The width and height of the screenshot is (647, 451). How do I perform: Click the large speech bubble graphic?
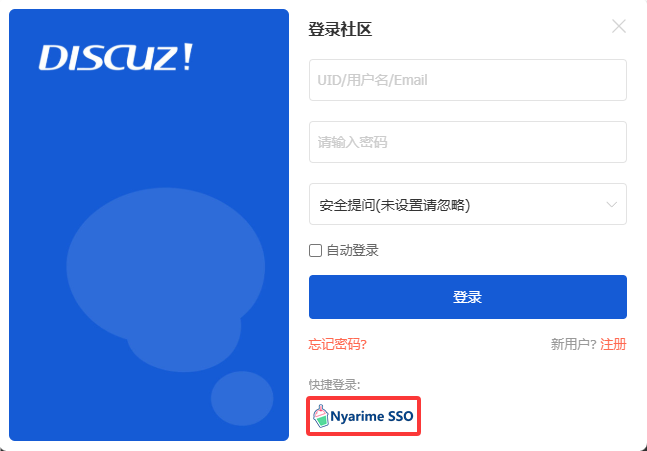(x=165, y=262)
